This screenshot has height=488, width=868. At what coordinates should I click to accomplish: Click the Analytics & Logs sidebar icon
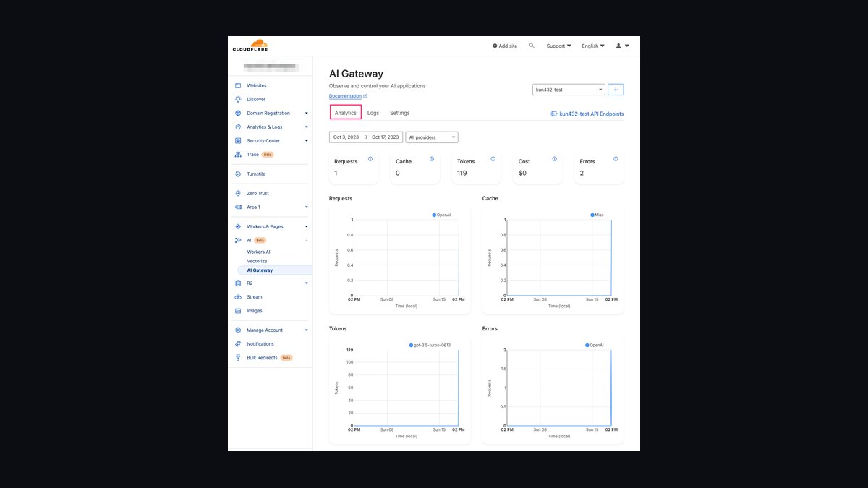(x=238, y=127)
